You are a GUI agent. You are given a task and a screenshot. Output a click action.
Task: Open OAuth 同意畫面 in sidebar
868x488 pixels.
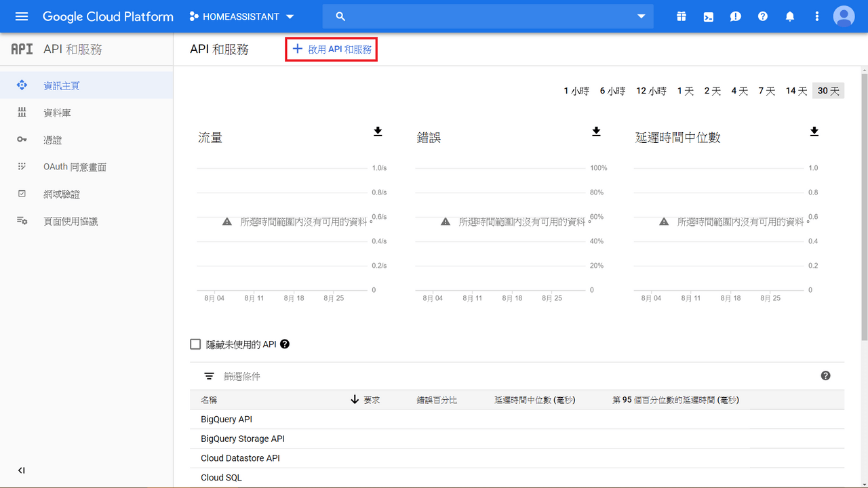pos(86,167)
